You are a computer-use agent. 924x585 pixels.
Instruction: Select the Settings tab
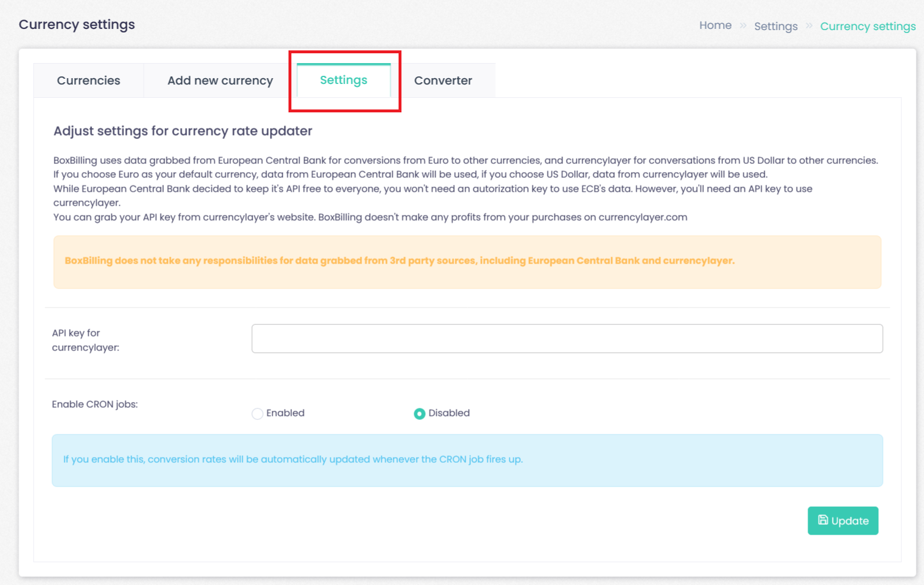pyautogui.click(x=344, y=80)
